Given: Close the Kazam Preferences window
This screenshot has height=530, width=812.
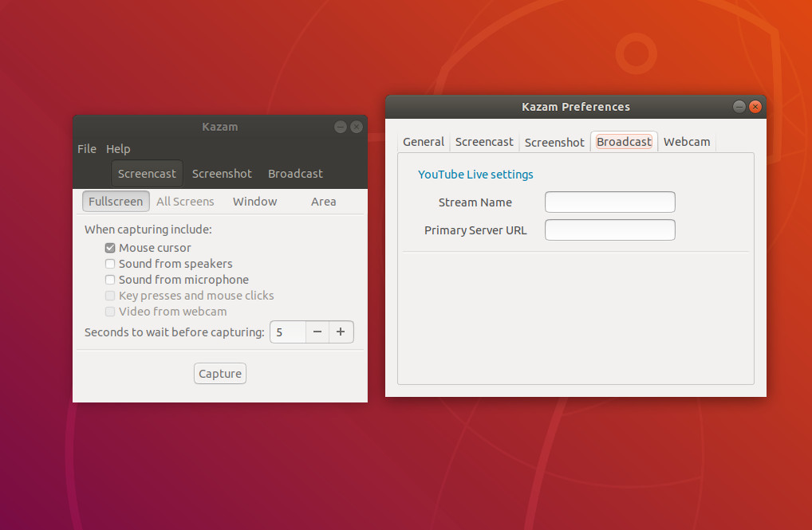Looking at the screenshot, I should [x=755, y=107].
